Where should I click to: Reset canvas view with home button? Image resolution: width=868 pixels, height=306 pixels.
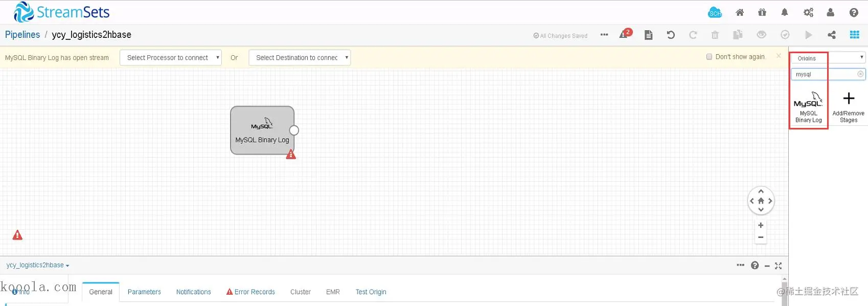761,201
